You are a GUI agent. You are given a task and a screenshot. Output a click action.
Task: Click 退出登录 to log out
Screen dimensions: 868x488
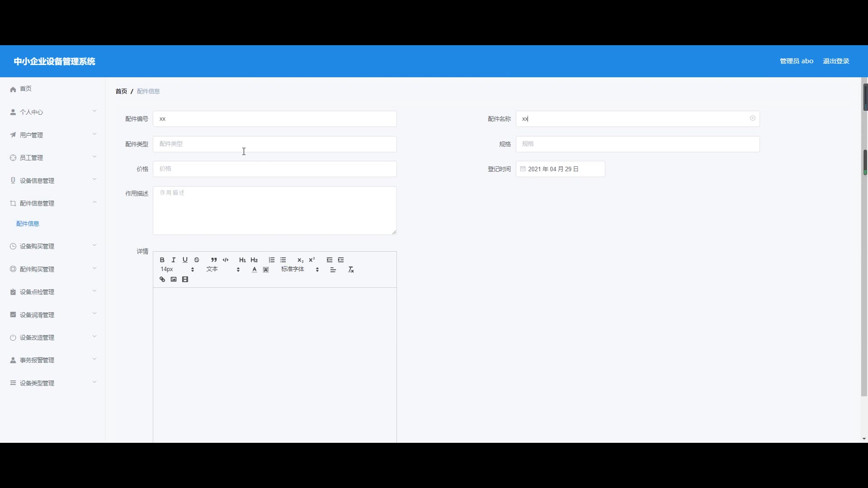pyautogui.click(x=836, y=61)
